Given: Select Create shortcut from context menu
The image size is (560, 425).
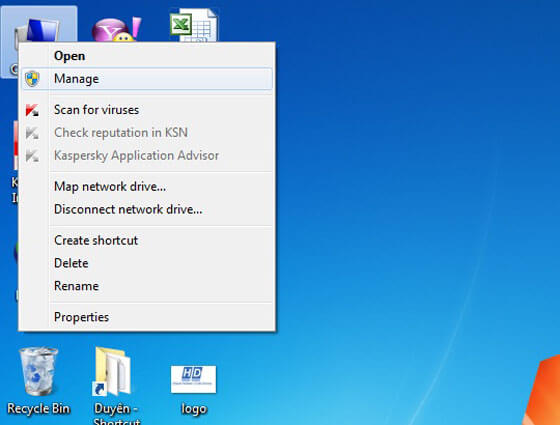Looking at the screenshot, I should (147, 241).
